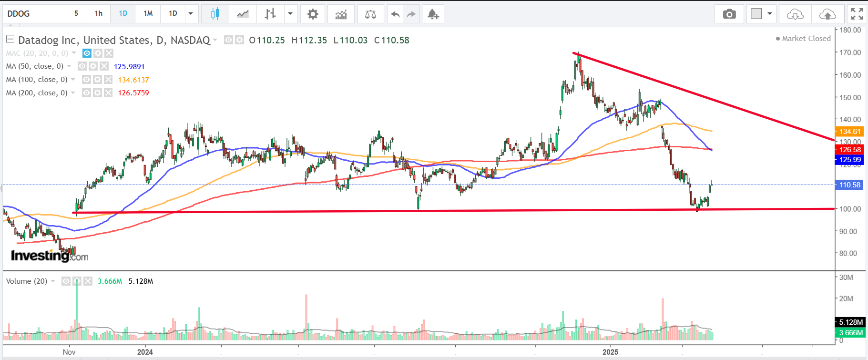
Task: Open Volume indicator settings gear
Action: pos(77,281)
